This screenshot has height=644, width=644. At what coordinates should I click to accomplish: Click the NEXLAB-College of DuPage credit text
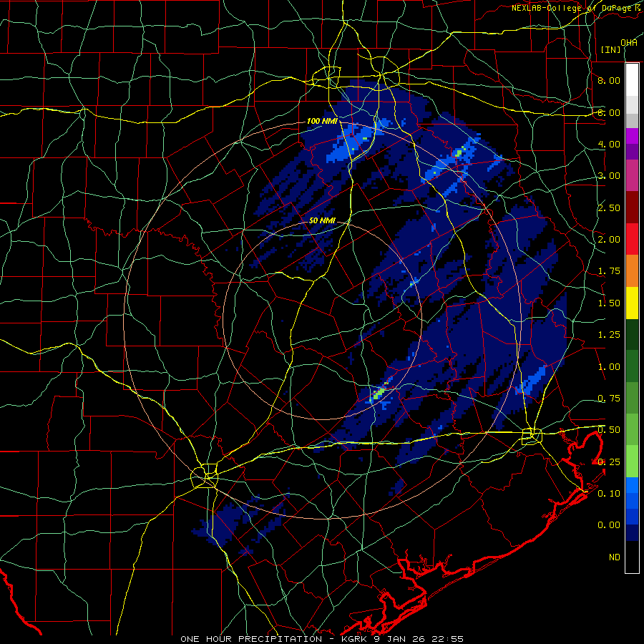tap(577, 8)
